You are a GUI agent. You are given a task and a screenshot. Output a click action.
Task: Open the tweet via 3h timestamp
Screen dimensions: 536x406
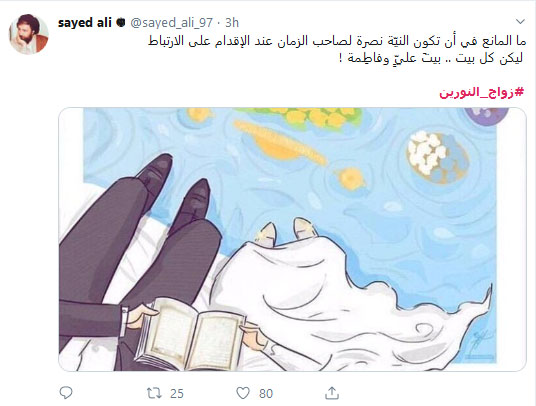pos(232,23)
